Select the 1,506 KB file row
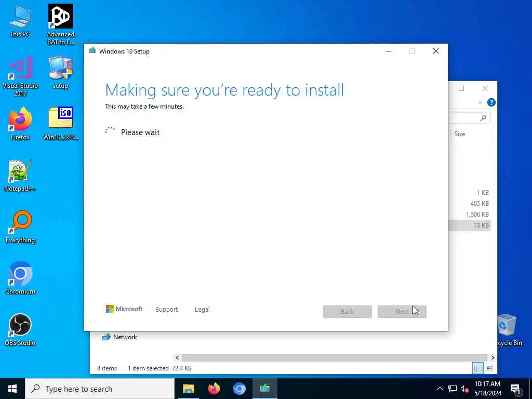This screenshot has height=399, width=532. click(470, 215)
